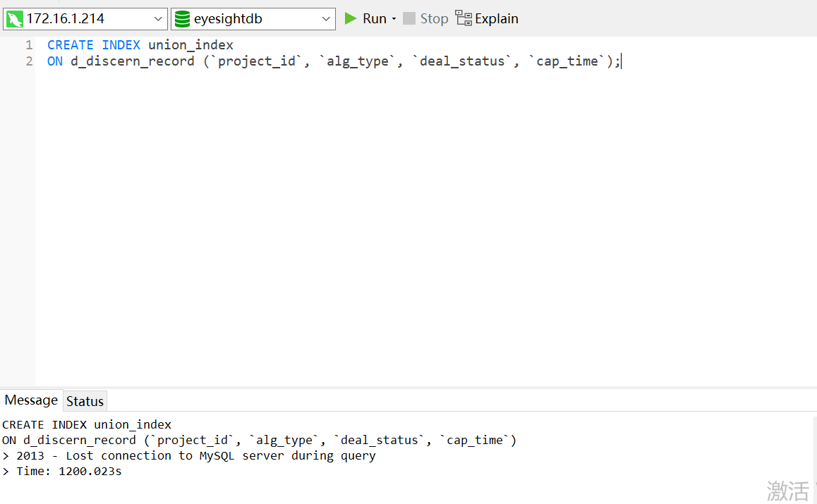This screenshot has width=817, height=504.
Task: Click the Stop square icon
Action: tap(409, 19)
